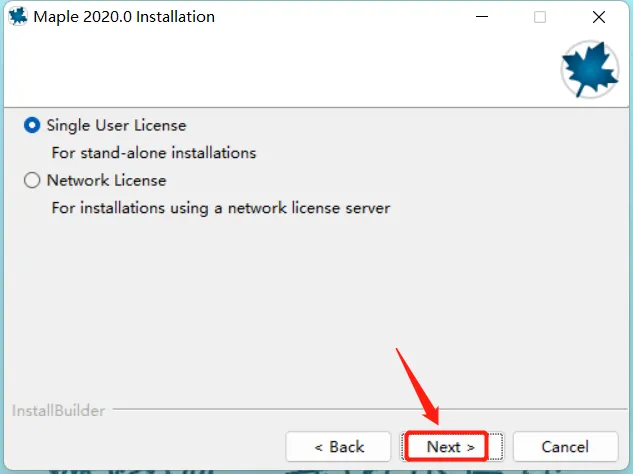Click the large Maple leaf logo
633x474 pixels.
pyautogui.click(x=590, y=69)
